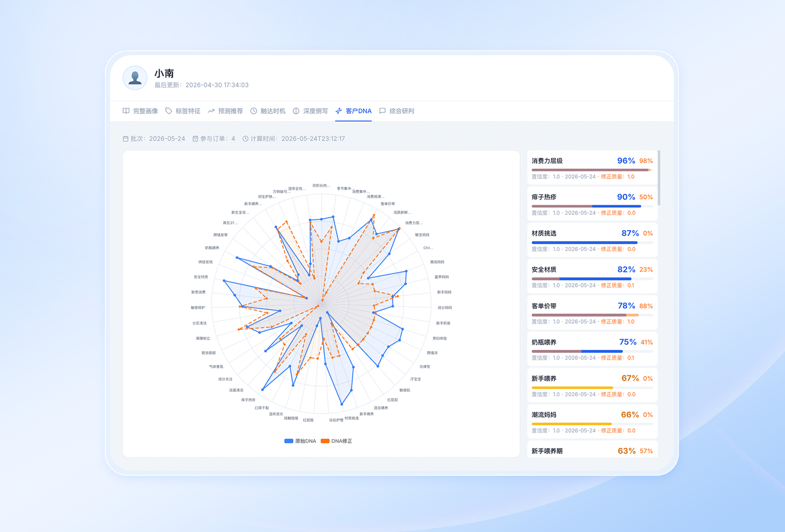Click the calendar icon before 批次

pyautogui.click(x=125, y=139)
